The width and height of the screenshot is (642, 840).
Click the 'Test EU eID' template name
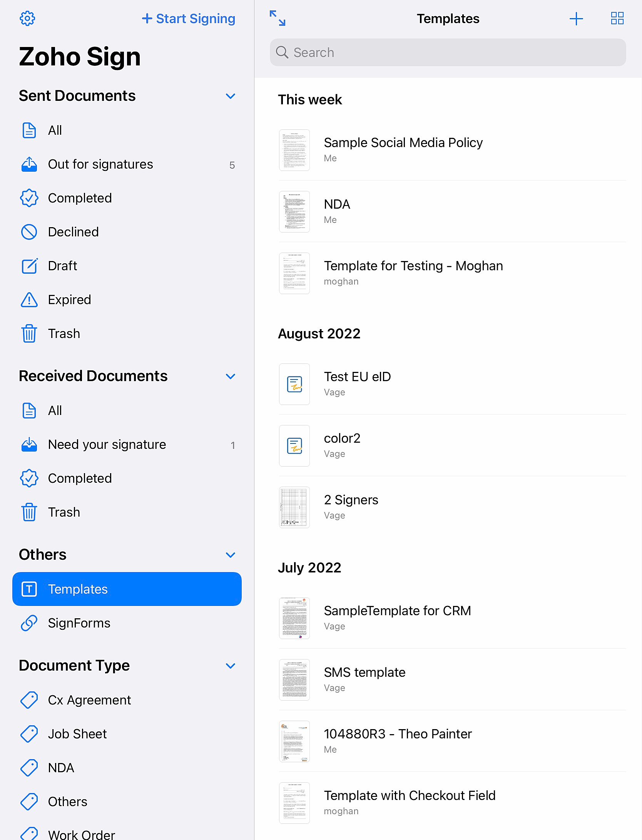click(x=358, y=377)
